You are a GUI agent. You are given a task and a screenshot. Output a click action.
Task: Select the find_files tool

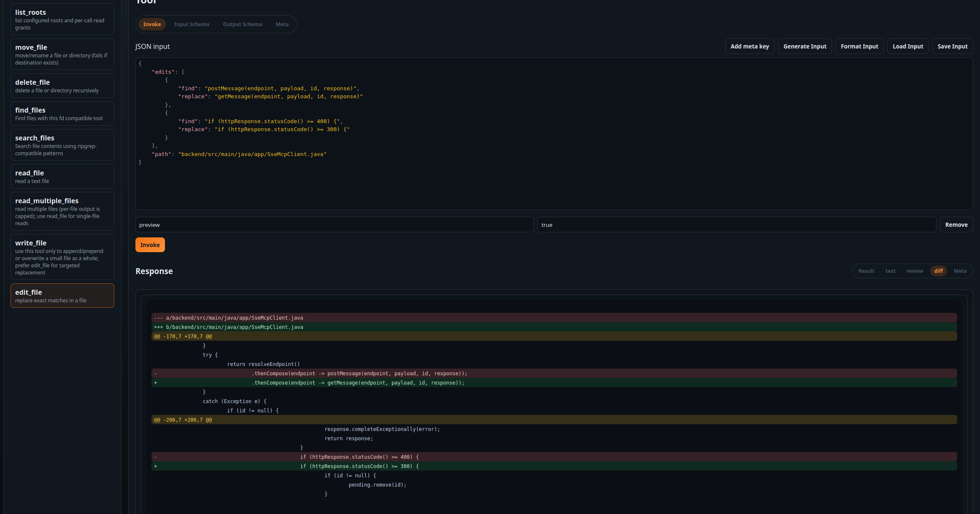pyautogui.click(x=62, y=113)
